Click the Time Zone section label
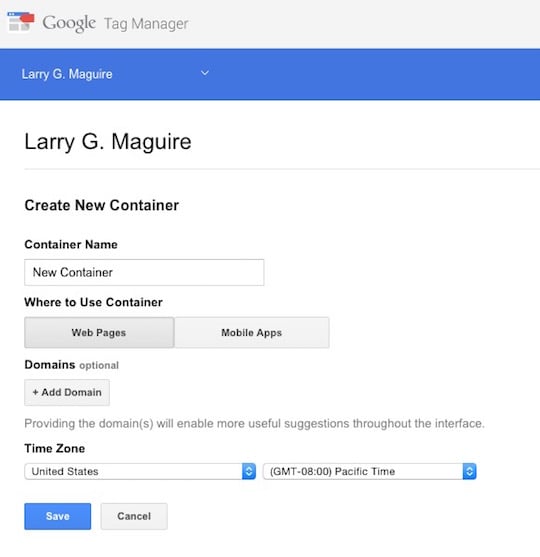Viewport: 540px width, 557px height. (55, 448)
